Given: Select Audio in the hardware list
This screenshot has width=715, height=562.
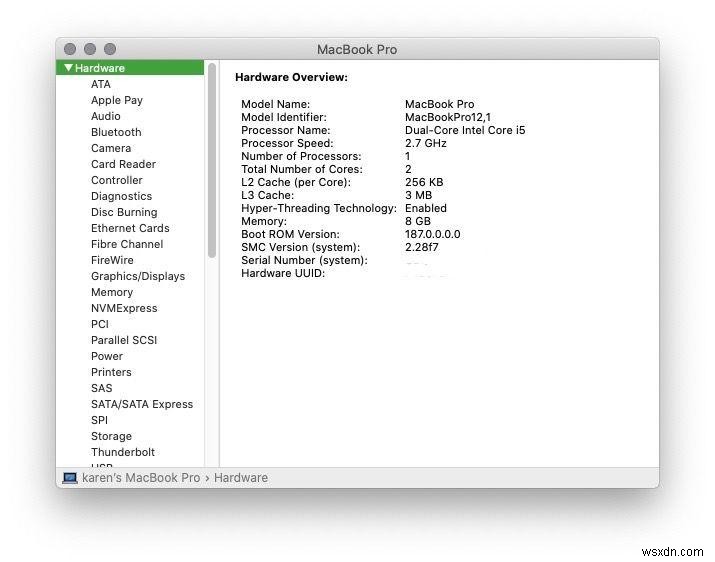Looking at the screenshot, I should [106, 116].
